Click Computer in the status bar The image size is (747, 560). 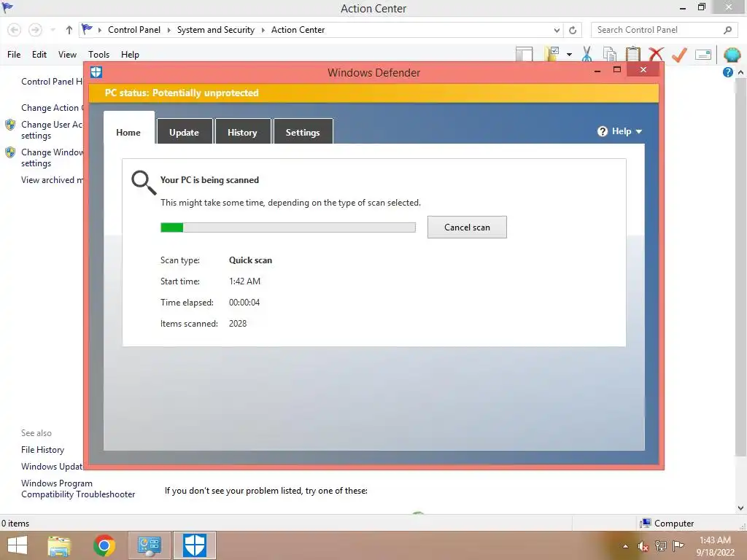click(673, 524)
